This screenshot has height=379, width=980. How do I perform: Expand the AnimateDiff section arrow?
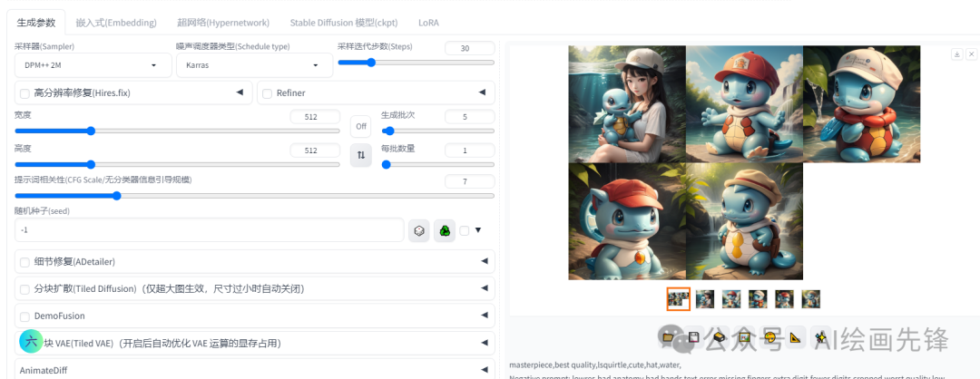click(484, 369)
